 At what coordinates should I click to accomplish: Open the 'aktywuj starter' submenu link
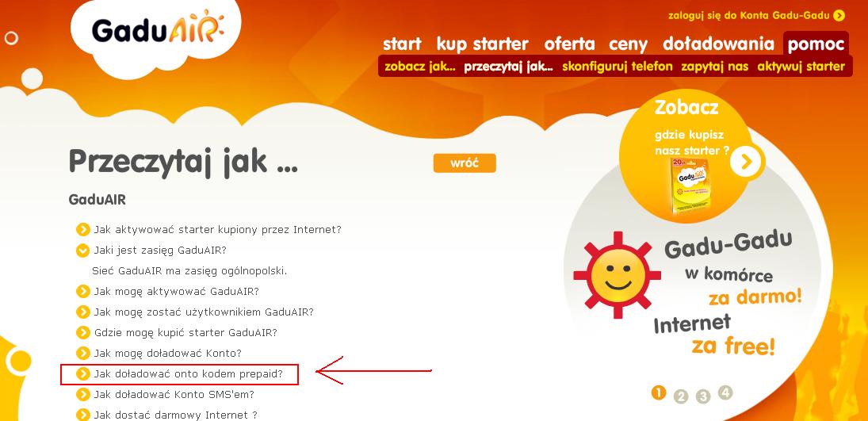(x=801, y=67)
